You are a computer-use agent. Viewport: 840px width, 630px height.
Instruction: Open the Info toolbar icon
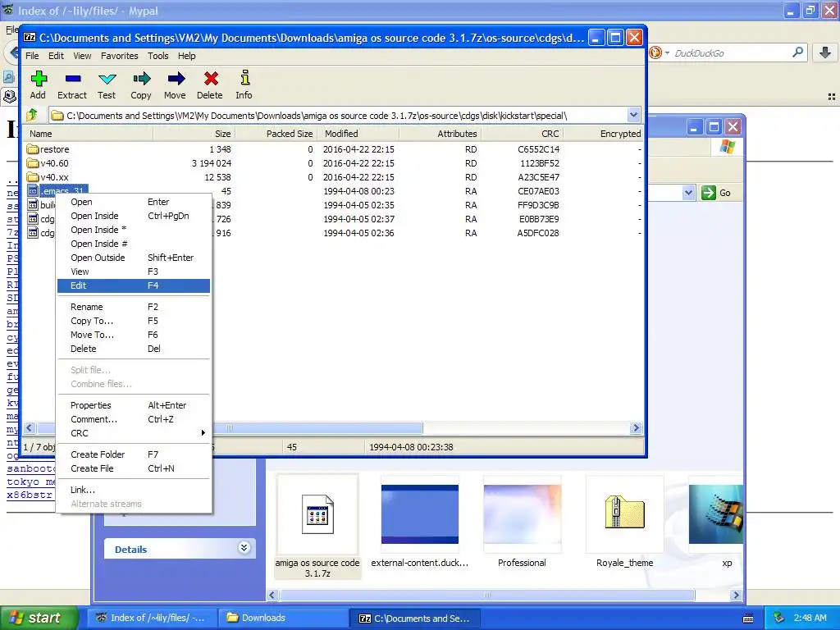click(x=244, y=78)
